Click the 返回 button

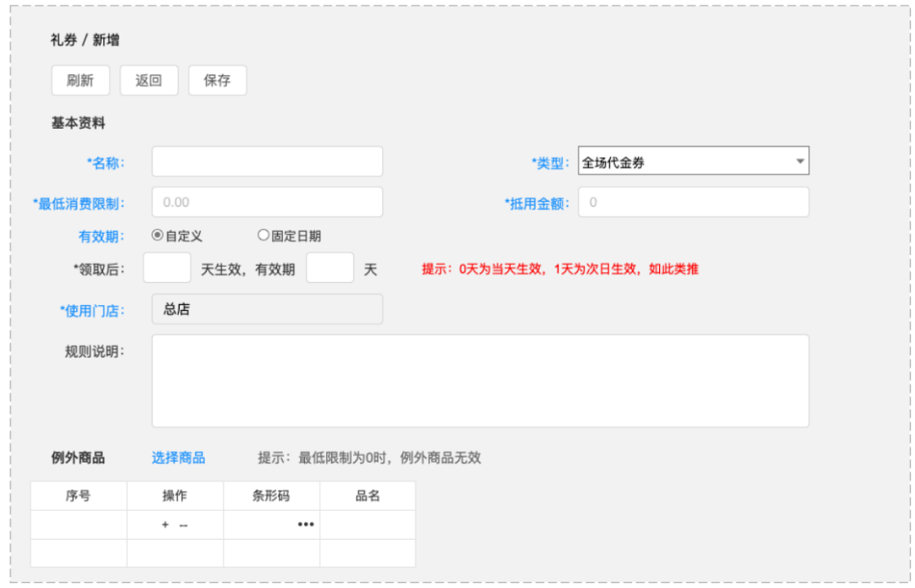(x=149, y=80)
